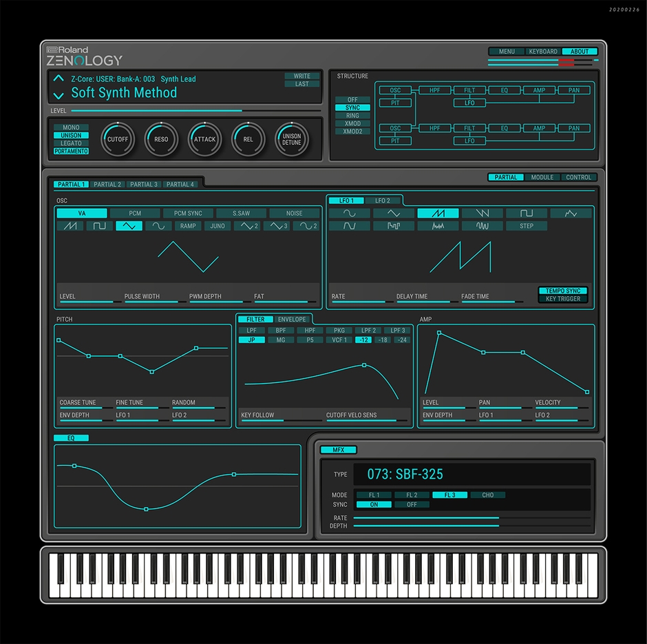
Task: Select the square LFO shape icon
Action: 527,213
